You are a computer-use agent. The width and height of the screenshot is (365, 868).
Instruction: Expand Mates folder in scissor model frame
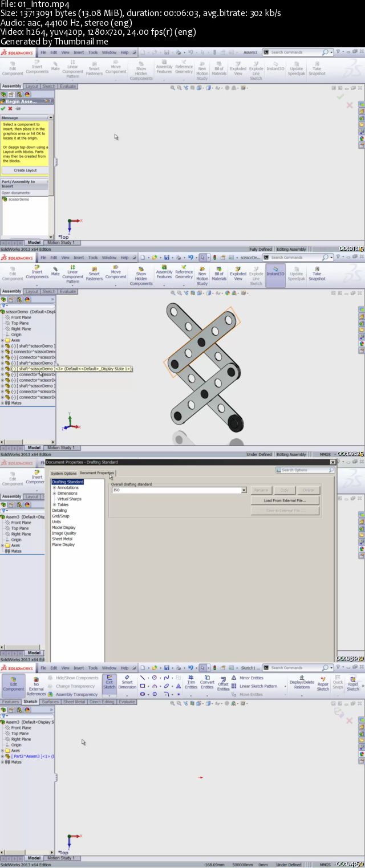(2, 403)
